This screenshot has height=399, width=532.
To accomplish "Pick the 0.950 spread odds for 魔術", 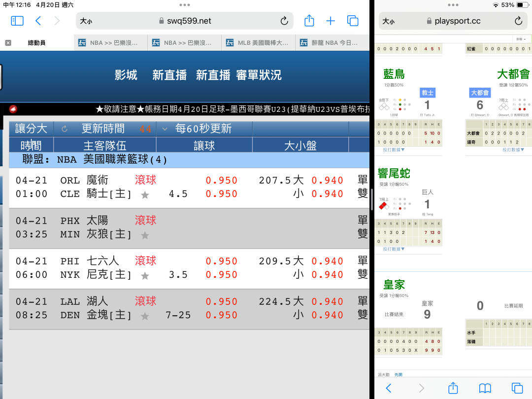I will coord(222,180).
